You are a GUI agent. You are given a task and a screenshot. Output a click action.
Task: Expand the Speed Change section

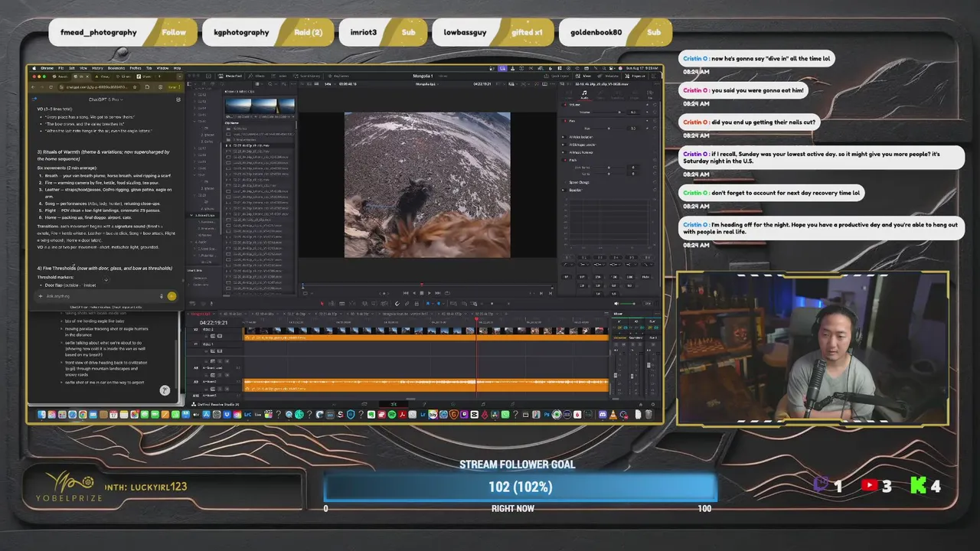point(579,182)
